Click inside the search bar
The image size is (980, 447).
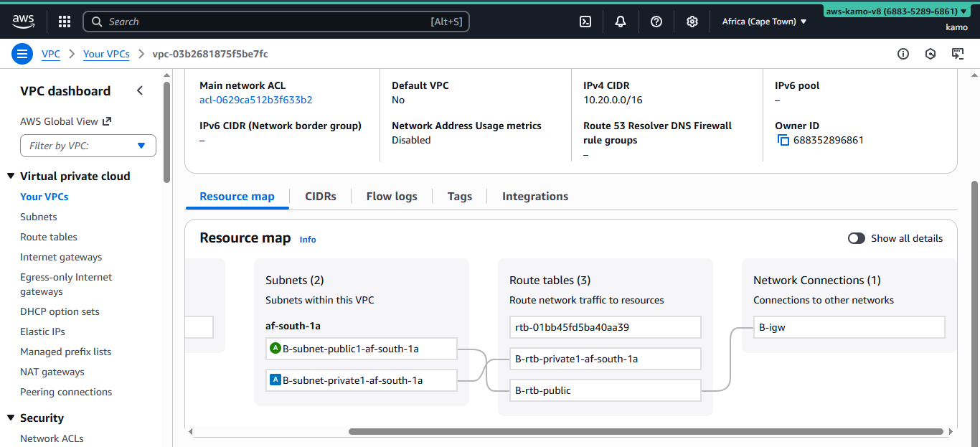pyautogui.click(x=276, y=22)
